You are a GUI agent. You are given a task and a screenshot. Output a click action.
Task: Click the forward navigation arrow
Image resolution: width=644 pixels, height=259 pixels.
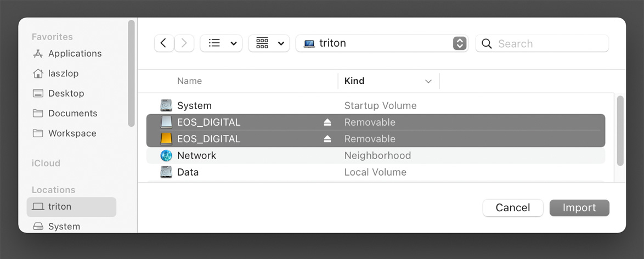coord(184,43)
